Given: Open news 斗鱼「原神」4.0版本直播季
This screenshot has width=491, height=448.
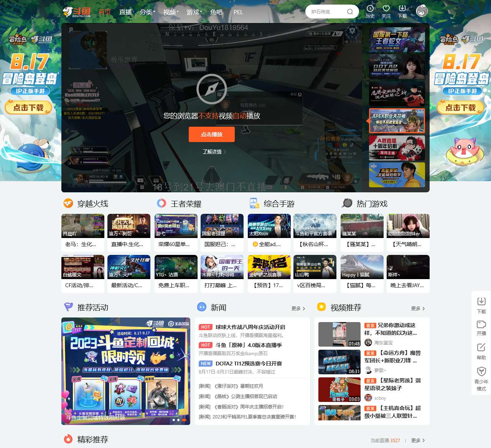Looking at the screenshot, I should click(x=249, y=345).
